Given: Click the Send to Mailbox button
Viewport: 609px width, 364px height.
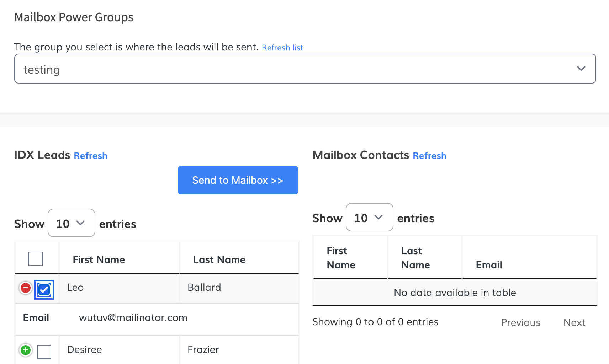Looking at the screenshot, I should pos(238,180).
